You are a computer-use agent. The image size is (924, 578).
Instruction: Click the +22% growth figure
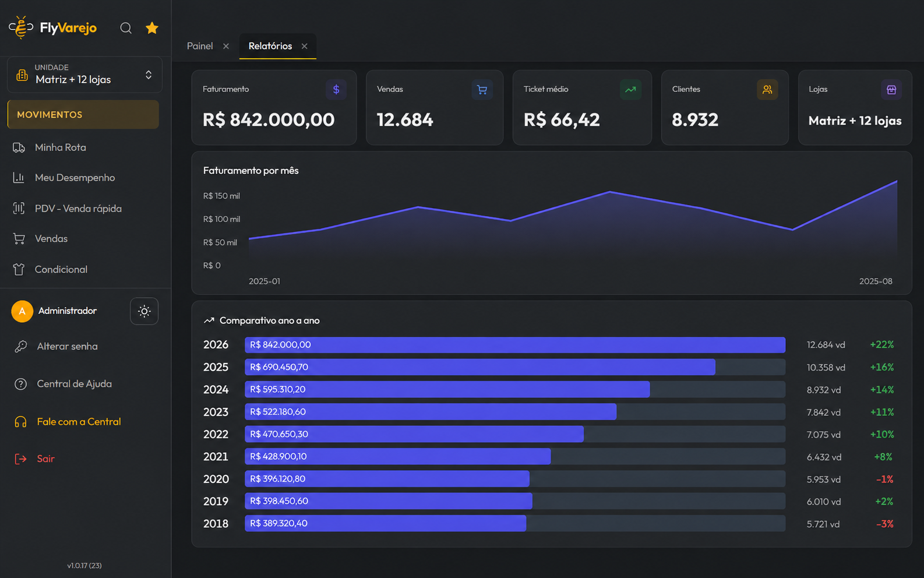tap(882, 345)
